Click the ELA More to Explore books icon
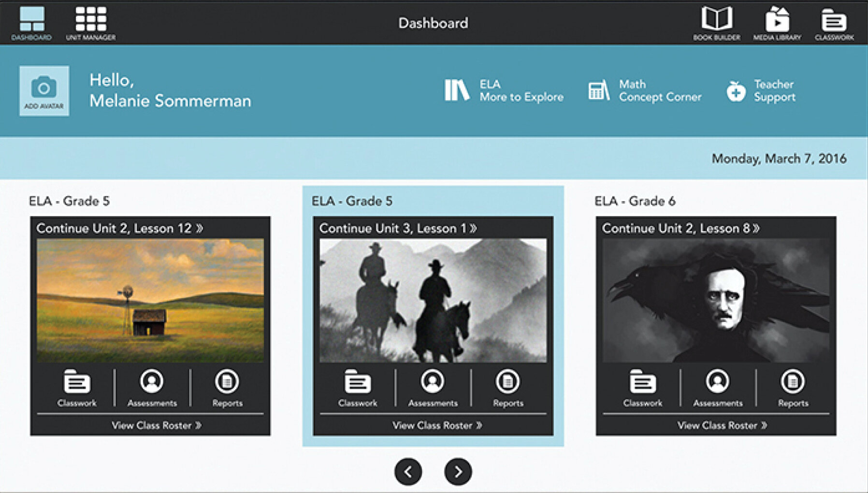 (x=457, y=90)
